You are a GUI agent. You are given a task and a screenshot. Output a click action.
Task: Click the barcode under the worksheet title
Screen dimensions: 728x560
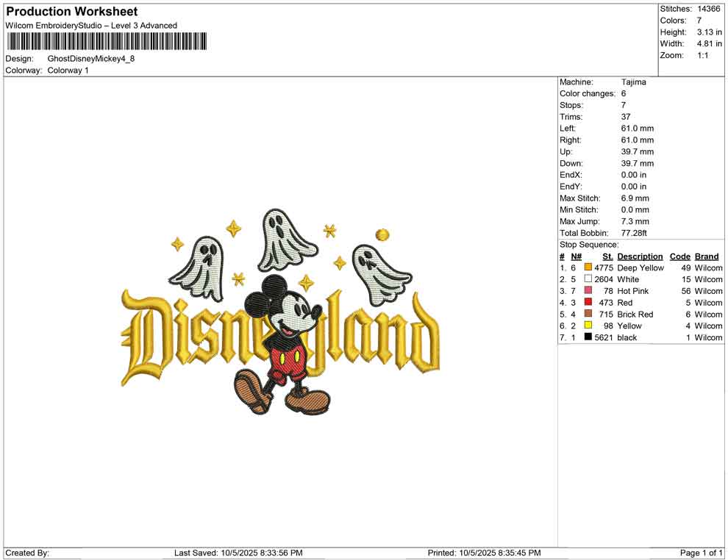click(x=107, y=41)
